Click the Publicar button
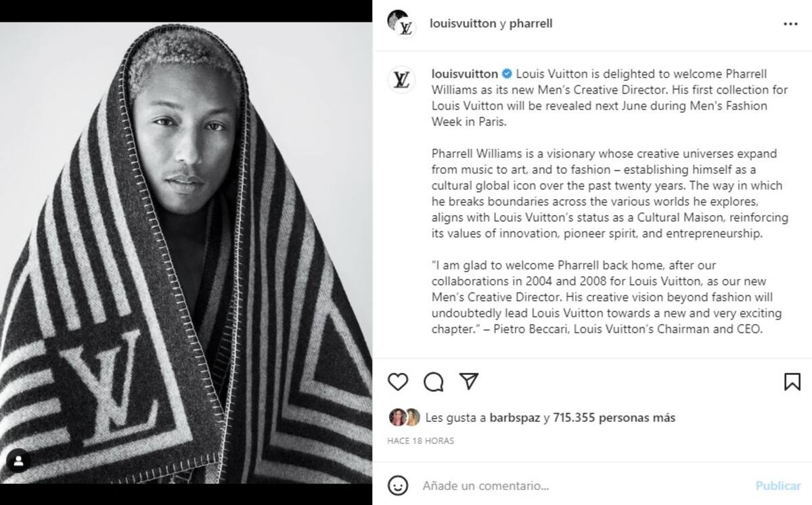 click(x=778, y=485)
